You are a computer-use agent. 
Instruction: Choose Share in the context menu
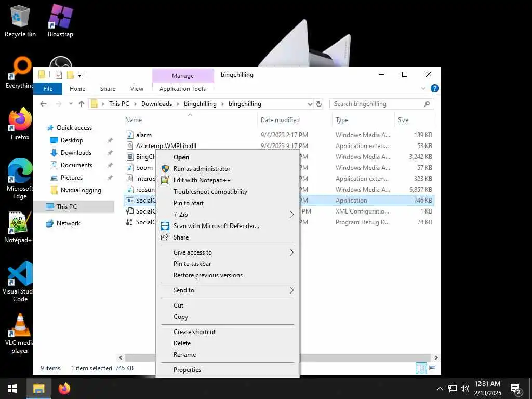coord(228,237)
